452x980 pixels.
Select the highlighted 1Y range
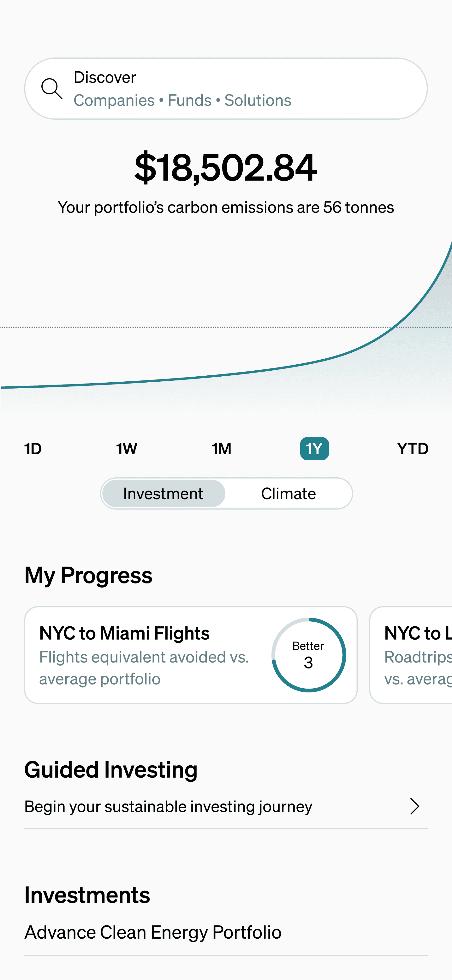[x=314, y=449]
